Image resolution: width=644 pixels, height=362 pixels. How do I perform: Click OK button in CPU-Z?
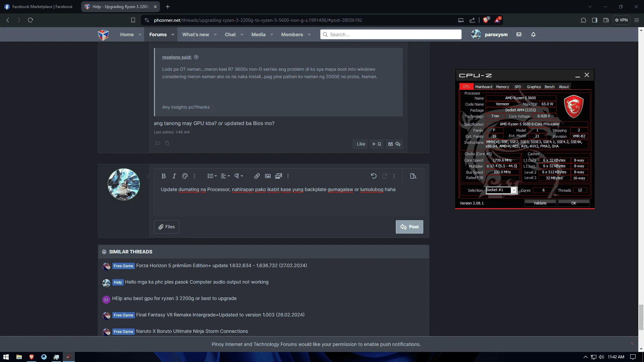574,203
